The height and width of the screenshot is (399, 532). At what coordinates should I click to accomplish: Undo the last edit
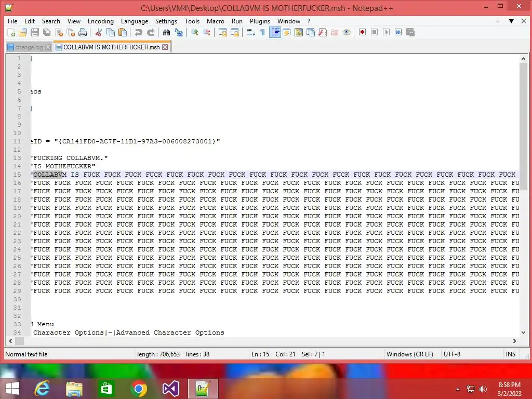pos(138,32)
